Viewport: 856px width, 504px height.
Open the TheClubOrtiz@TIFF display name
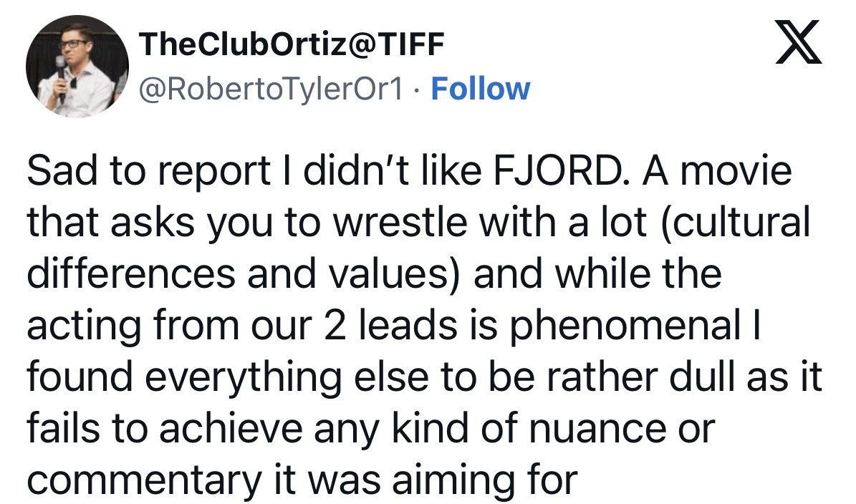click(x=292, y=44)
